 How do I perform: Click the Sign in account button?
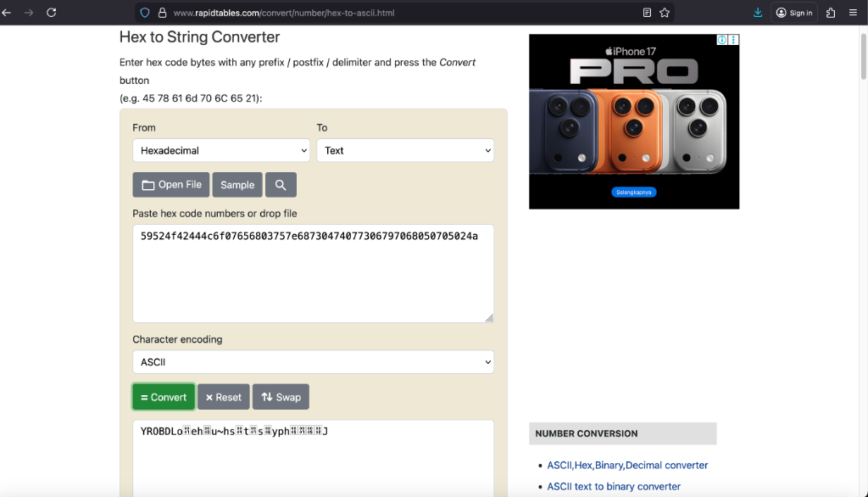[794, 13]
